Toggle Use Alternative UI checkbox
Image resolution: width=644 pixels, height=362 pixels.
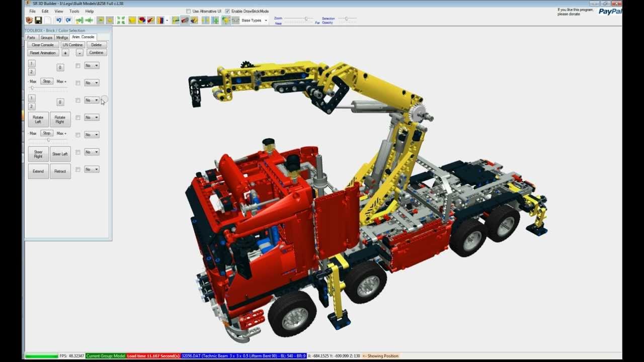click(x=188, y=11)
